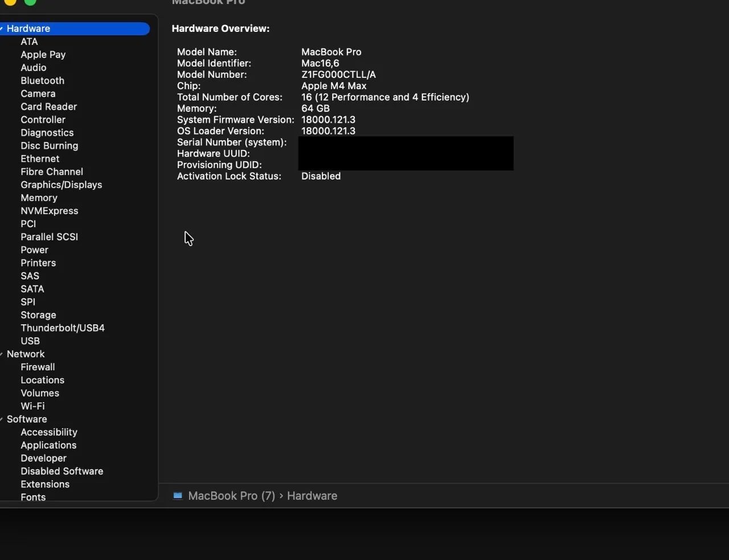Select Apple Pay in sidebar
The height and width of the screenshot is (560, 729).
(43, 55)
